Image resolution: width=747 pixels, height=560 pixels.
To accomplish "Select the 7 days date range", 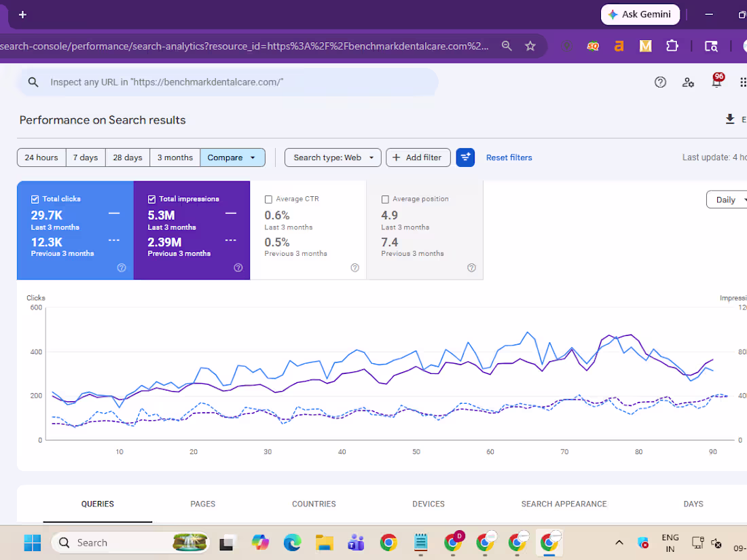I will point(86,157).
